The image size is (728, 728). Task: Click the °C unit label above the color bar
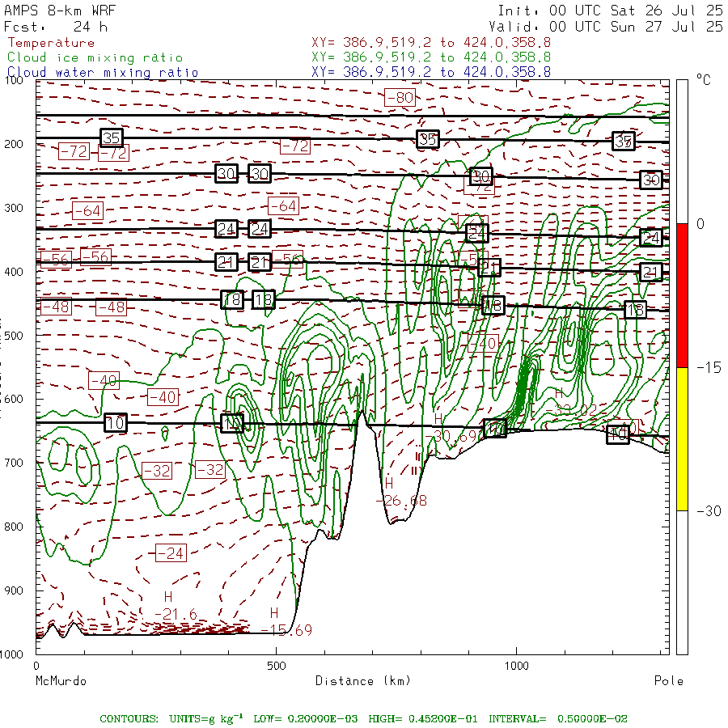point(704,80)
